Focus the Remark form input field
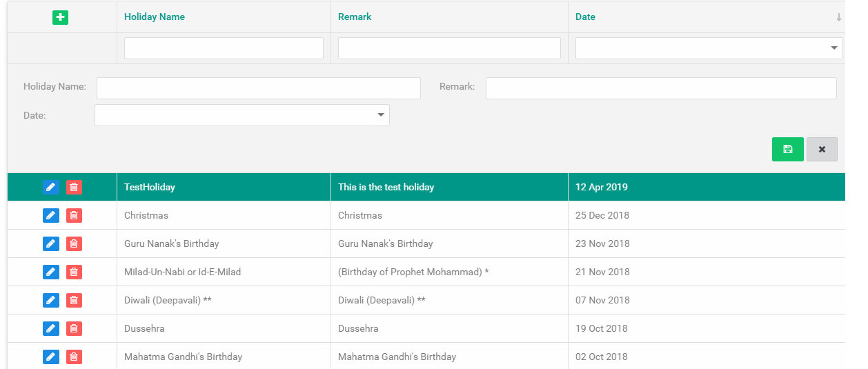This screenshot has height=369, width=868. pos(660,88)
